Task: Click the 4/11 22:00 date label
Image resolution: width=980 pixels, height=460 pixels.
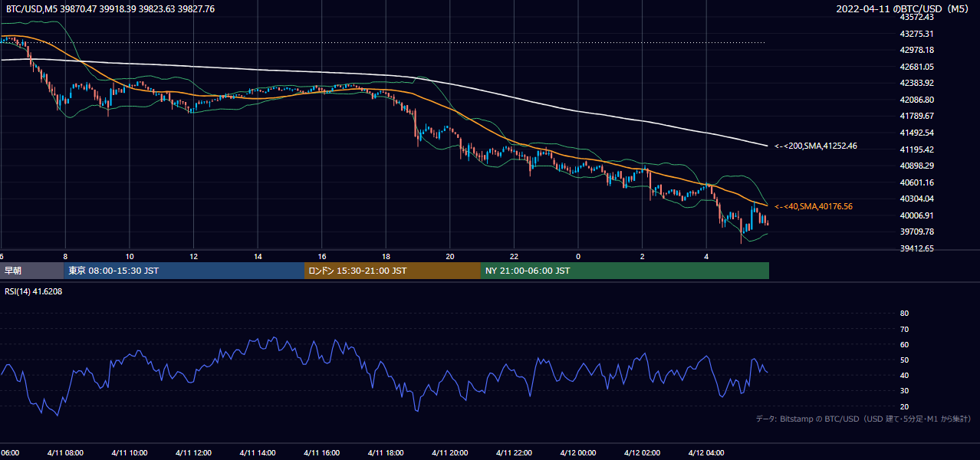Action: click(514, 453)
